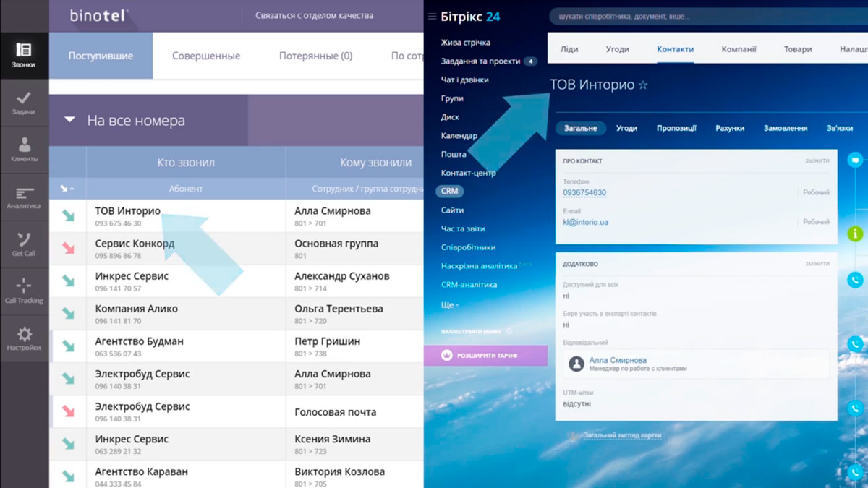Select the Замовлення sub-tab

(786, 128)
